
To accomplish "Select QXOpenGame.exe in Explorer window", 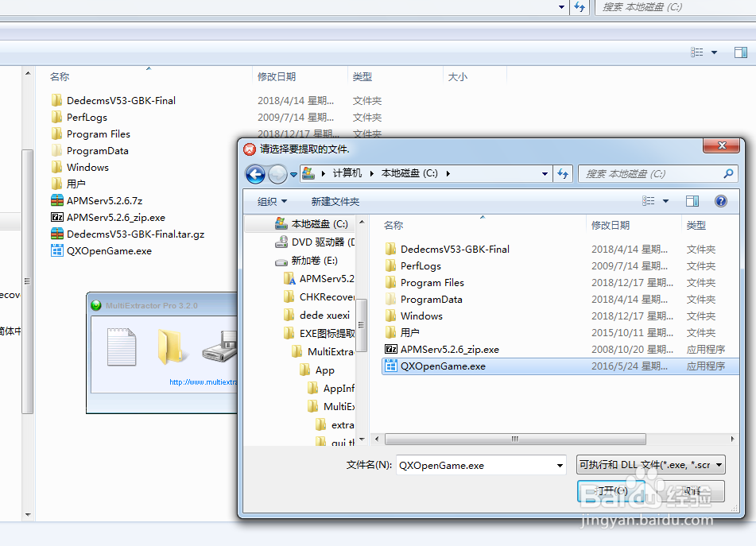I will [x=101, y=251].
